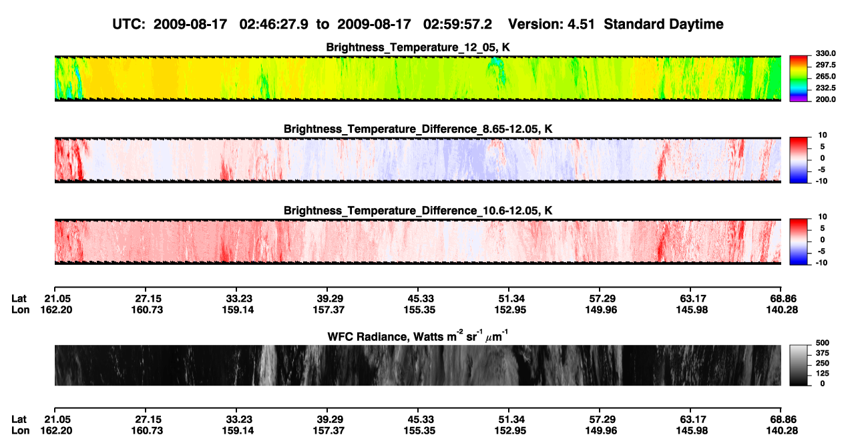Screen dimensions: 868x445
Task: Click the 297.5 colorbar tick label
Action: (x=826, y=65)
